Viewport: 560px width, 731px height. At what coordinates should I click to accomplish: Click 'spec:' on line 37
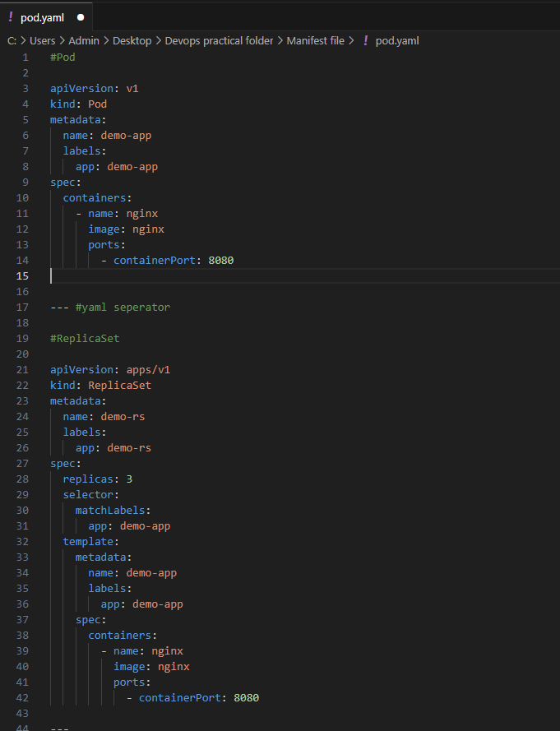pos(91,620)
